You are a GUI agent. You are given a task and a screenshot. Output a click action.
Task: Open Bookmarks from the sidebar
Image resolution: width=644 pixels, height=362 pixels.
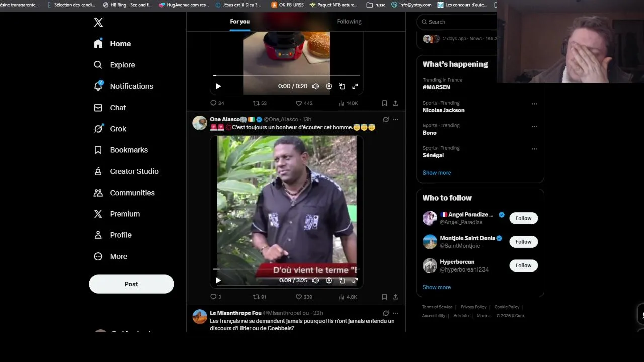pos(121,150)
